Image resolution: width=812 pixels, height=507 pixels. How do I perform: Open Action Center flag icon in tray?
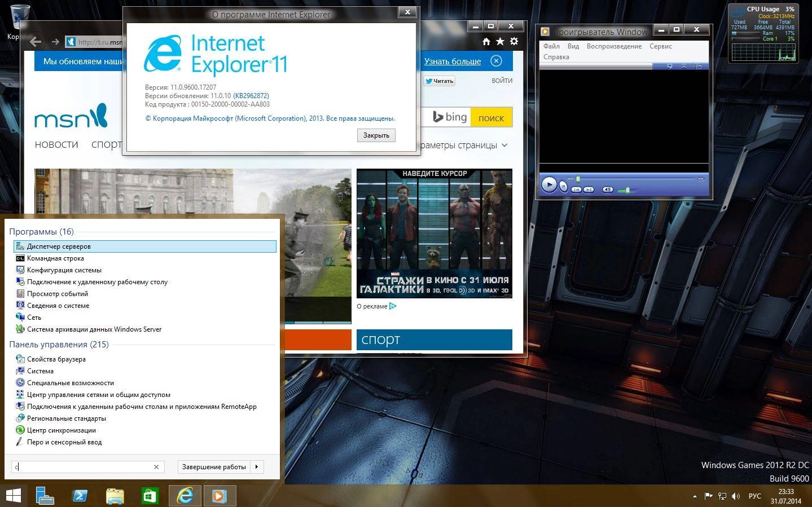(708, 496)
